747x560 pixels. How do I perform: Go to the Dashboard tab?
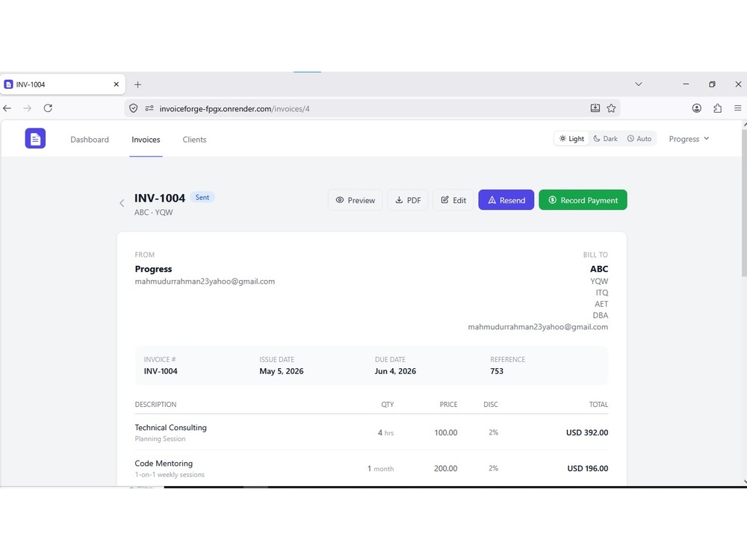tap(90, 140)
